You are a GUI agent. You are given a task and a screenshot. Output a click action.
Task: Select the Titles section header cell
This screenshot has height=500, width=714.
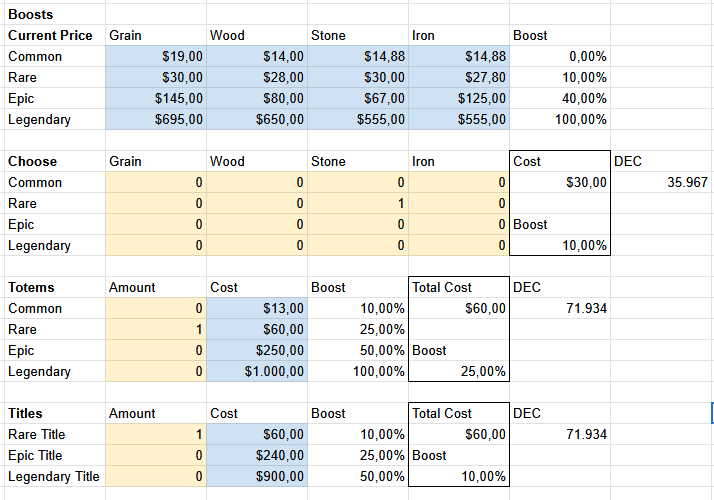[x=50, y=414]
